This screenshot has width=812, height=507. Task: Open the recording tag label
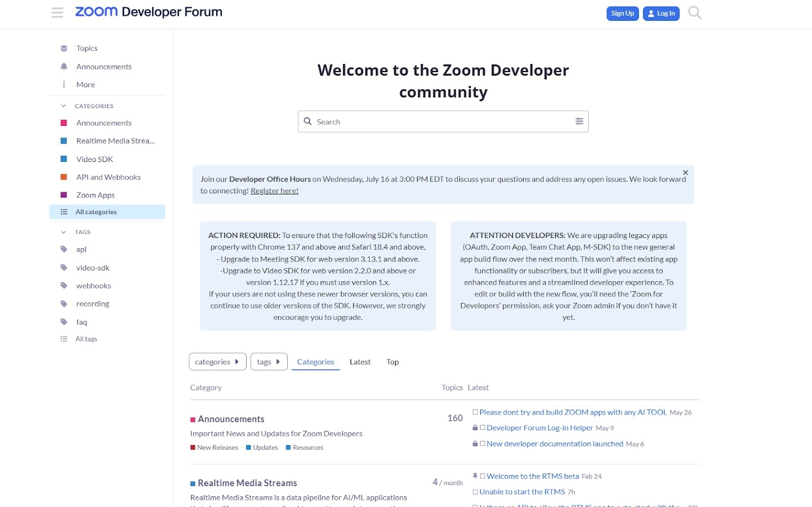tap(92, 303)
